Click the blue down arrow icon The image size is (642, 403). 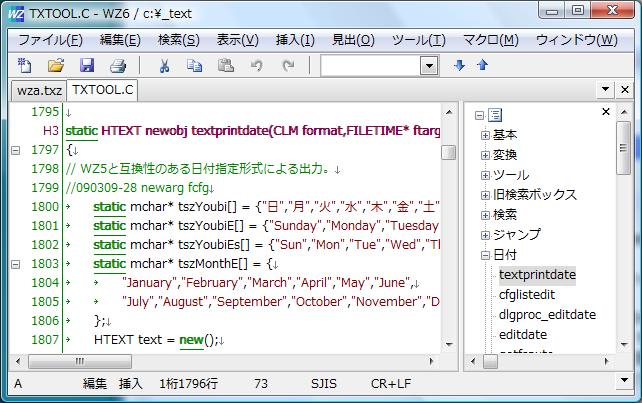point(460,66)
